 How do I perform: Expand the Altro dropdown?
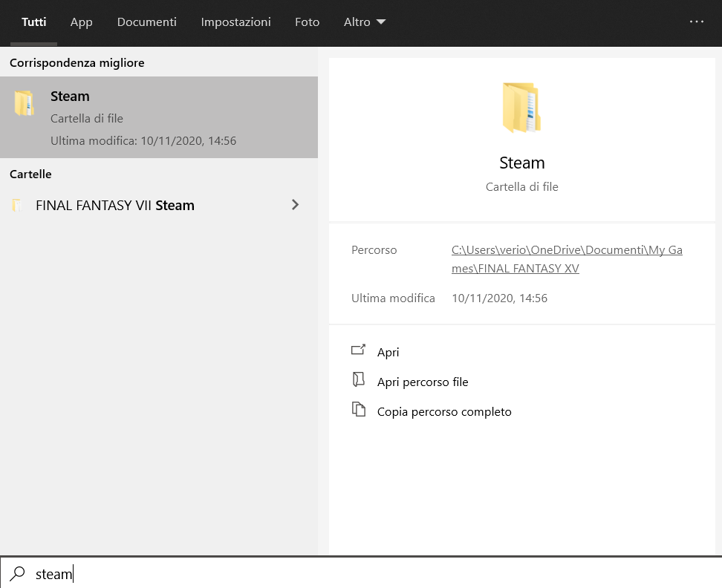click(364, 22)
